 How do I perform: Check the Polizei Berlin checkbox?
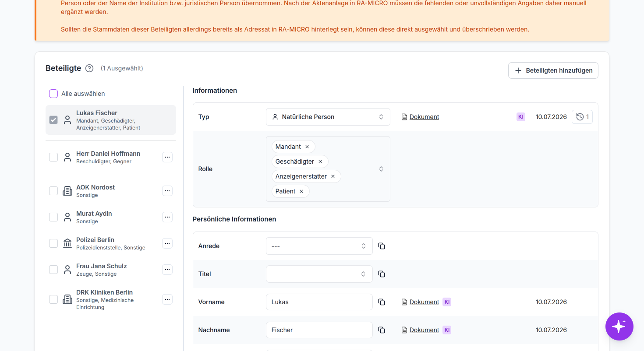tap(53, 243)
